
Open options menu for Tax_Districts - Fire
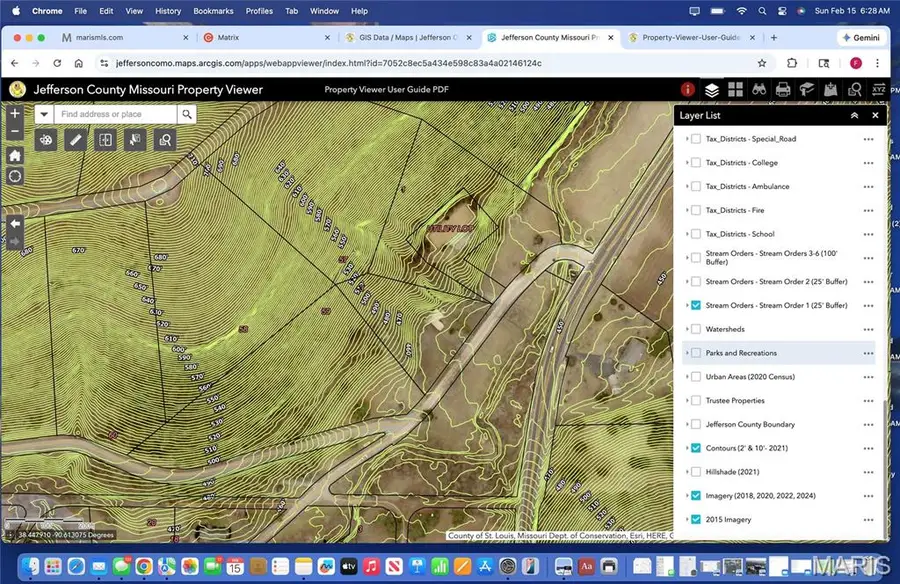click(868, 211)
